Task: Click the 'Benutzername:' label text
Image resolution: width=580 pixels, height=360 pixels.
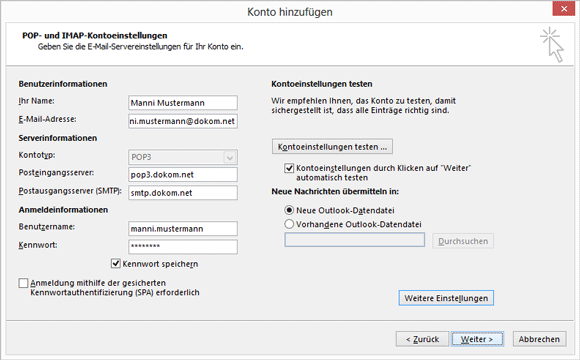Action: (47, 227)
